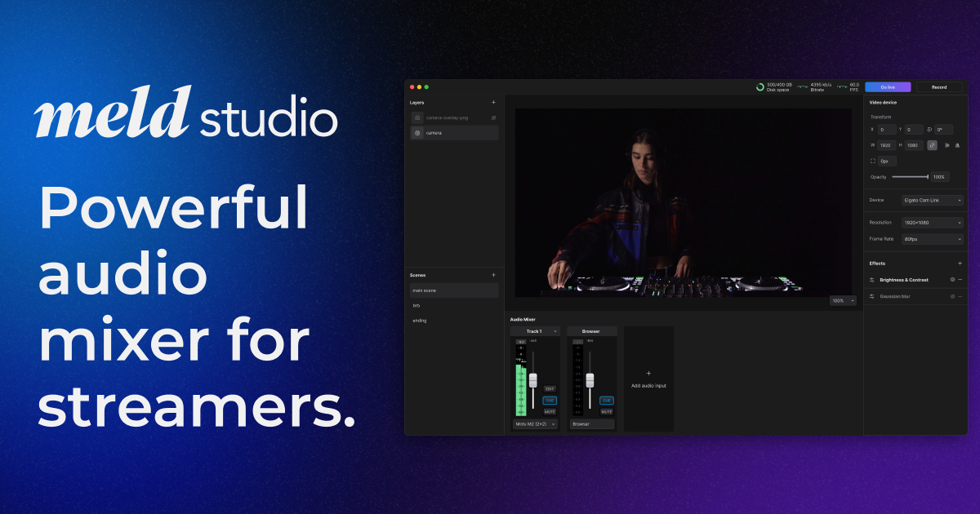Click the aspect ratio link icon in Transform
Image resolution: width=980 pixels, height=514 pixels.
point(932,145)
